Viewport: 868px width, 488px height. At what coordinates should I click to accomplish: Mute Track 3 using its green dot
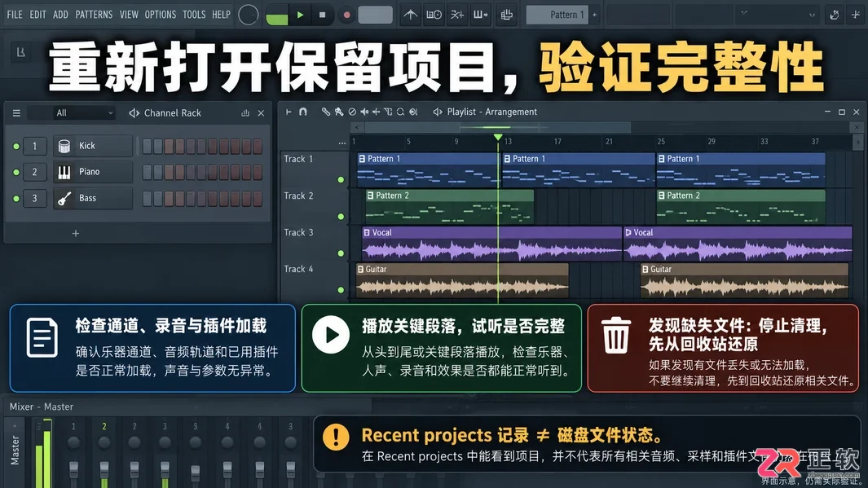pyautogui.click(x=341, y=253)
